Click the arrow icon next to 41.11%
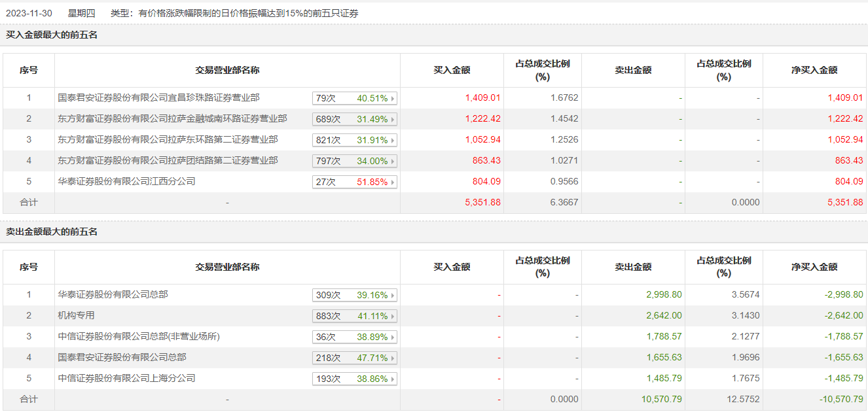 393,317
